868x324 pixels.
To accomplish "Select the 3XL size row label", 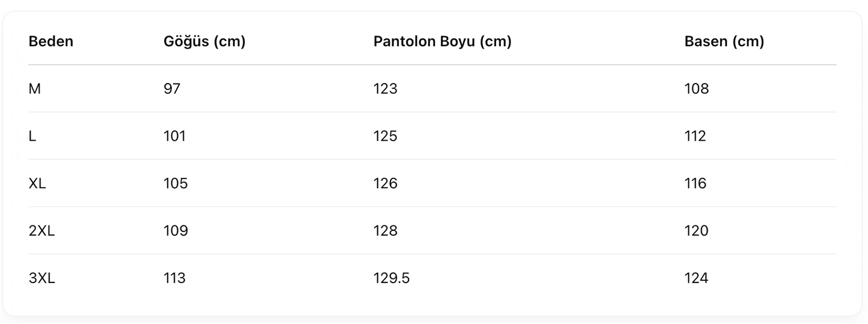I will pos(42,278).
